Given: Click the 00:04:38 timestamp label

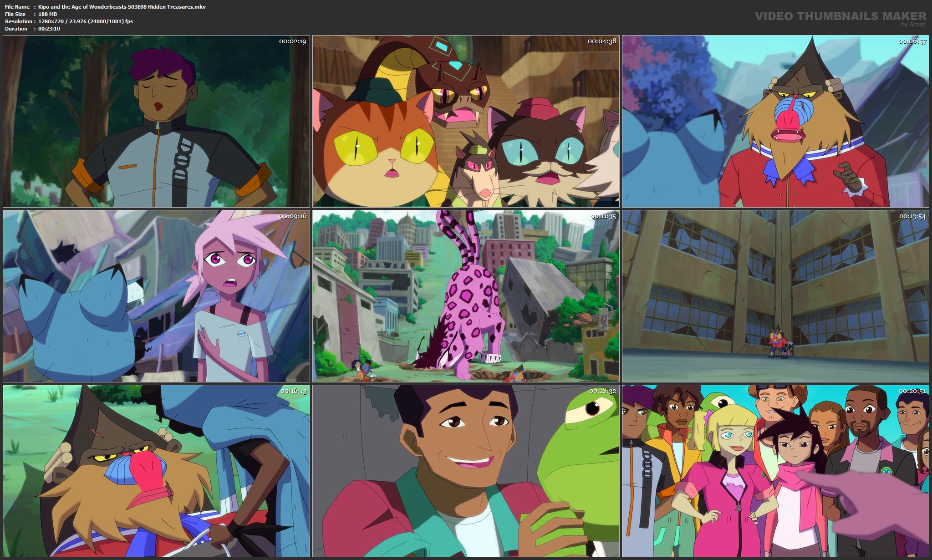Looking at the screenshot, I should [602, 41].
